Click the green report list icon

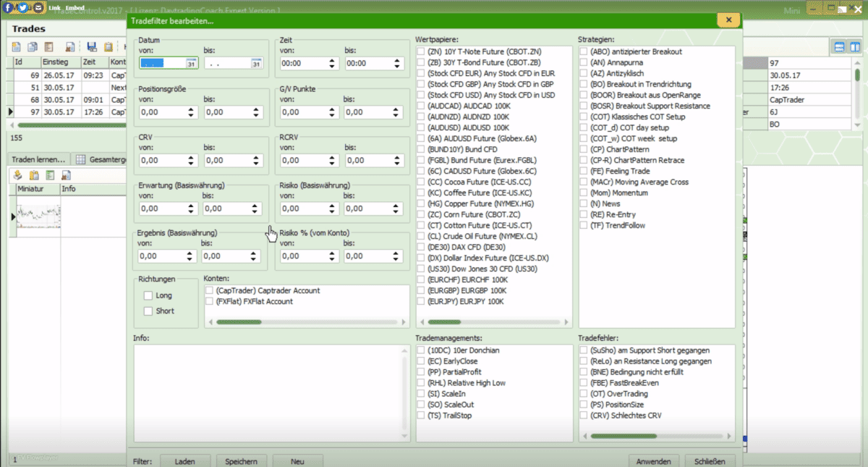(50, 174)
